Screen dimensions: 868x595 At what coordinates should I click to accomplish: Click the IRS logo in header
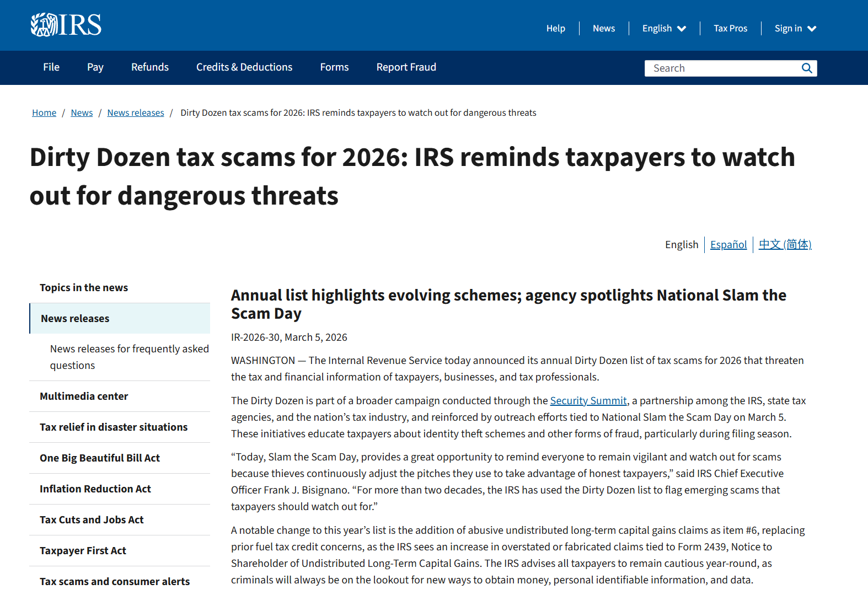pos(66,25)
